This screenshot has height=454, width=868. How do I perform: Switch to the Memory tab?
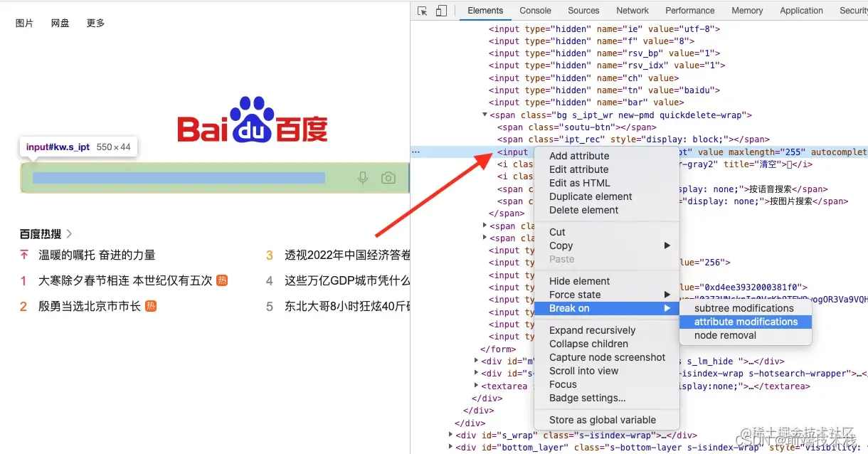pos(747,11)
